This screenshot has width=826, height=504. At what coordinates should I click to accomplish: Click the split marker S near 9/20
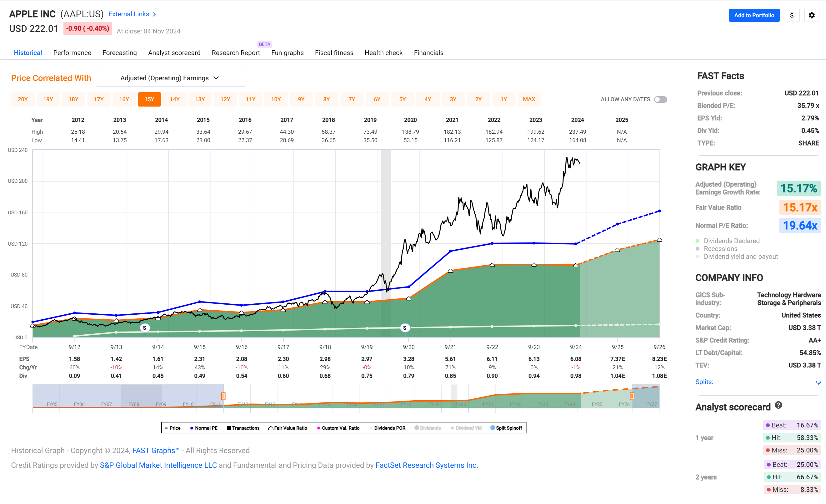click(405, 328)
